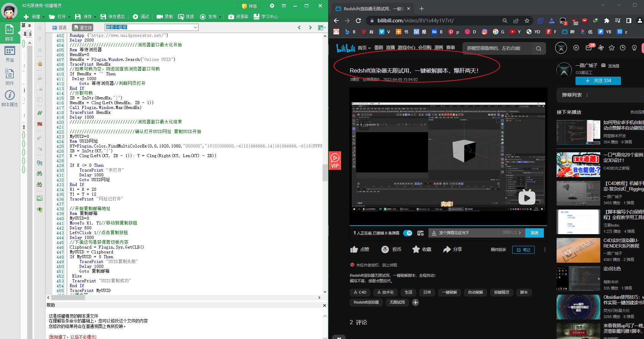Open the 界面 designer in the sidebar
This screenshot has width=644, height=339.
point(10,54)
